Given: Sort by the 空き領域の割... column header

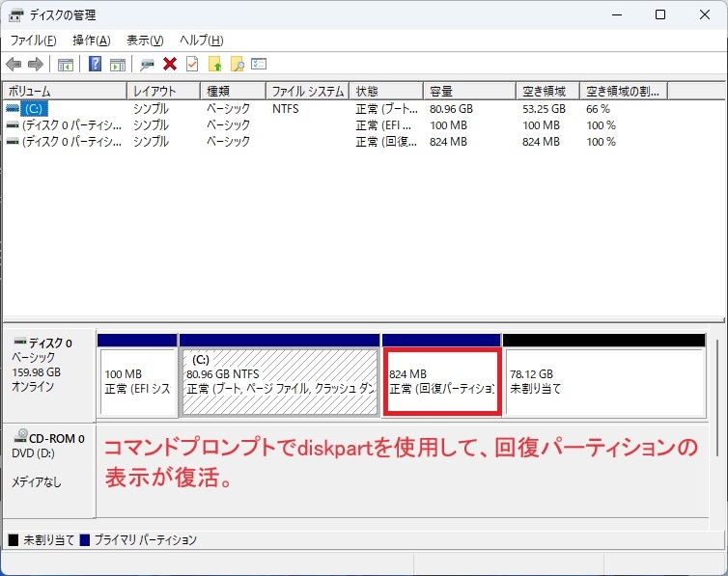Looking at the screenshot, I should (624, 91).
